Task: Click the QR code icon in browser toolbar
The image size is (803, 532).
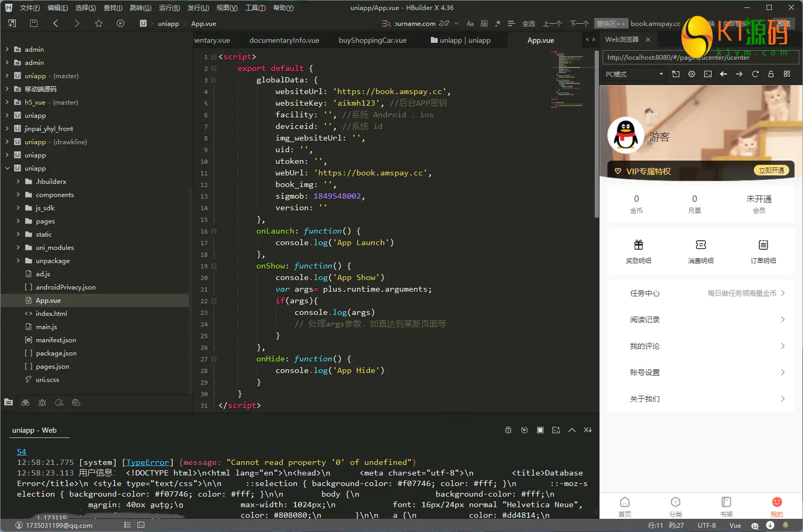Action: point(787,74)
